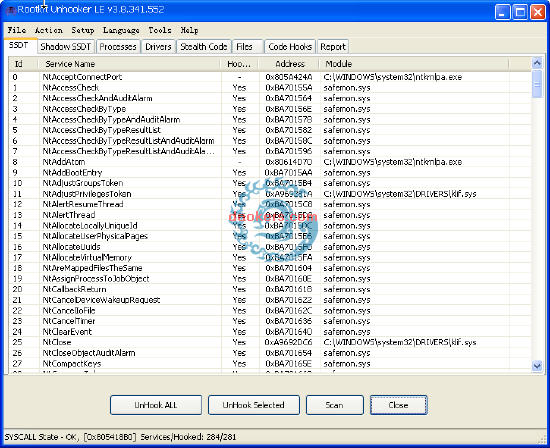Switch to the Drivers tab
The width and height of the screenshot is (550, 448).
[158, 47]
